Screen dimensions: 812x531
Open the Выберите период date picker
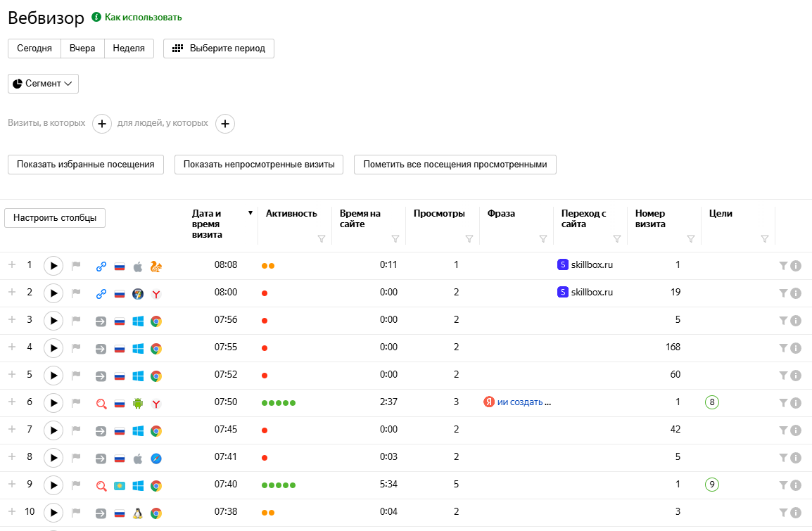(x=219, y=49)
